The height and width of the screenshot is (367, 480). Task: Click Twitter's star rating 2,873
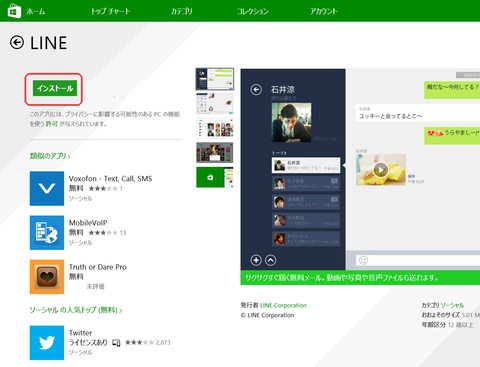147,343
